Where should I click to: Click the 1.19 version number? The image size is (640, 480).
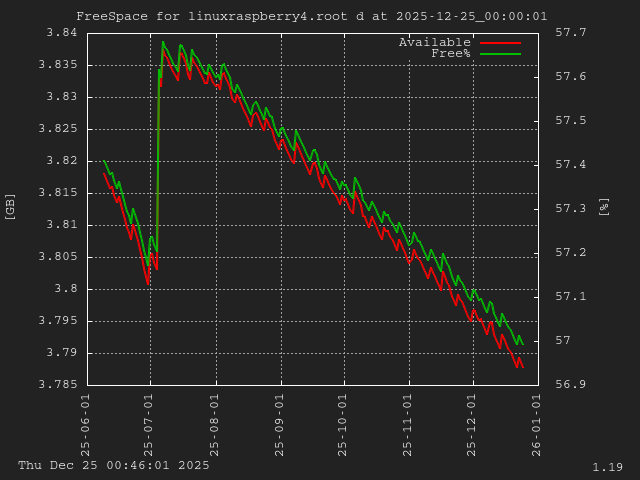pos(607,467)
